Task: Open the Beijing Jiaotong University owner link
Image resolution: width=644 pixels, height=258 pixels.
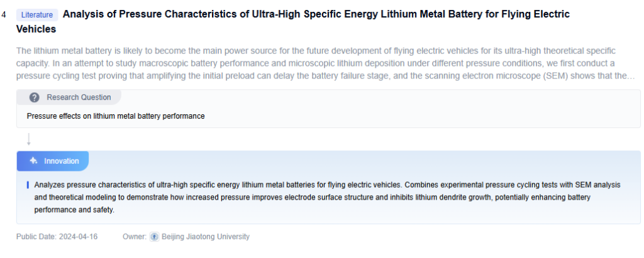Action: [x=205, y=237]
